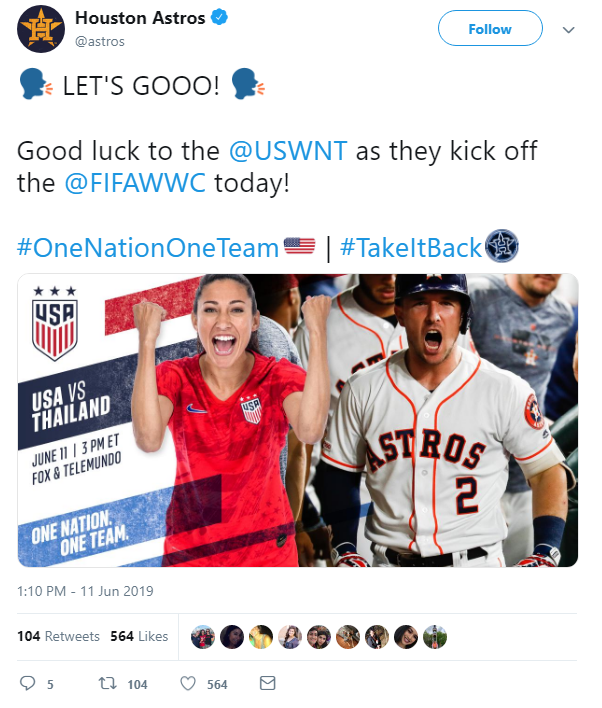Viewport: 602px width, 708px height.
Task: Open the #TakeItBack hashtag
Action: pyautogui.click(x=411, y=247)
